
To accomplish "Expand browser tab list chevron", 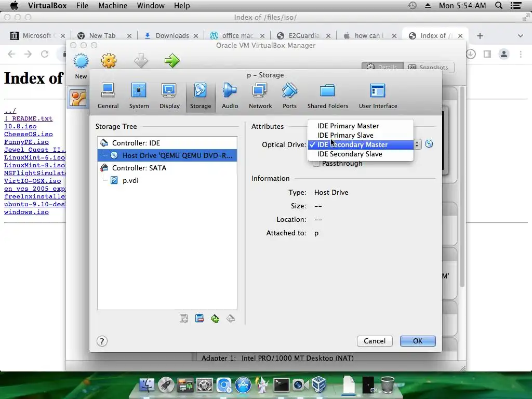I will click(x=520, y=36).
